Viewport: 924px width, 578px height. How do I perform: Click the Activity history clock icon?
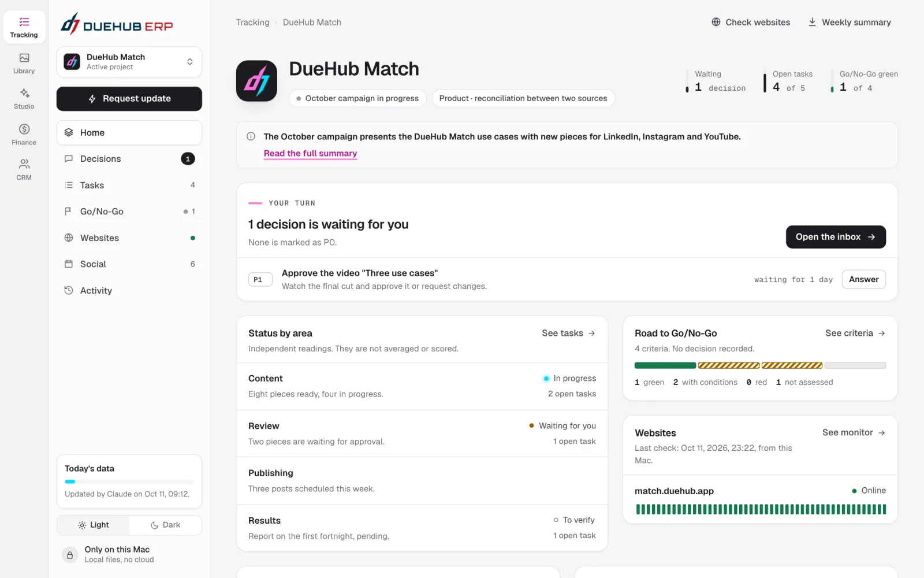(69, 291)
